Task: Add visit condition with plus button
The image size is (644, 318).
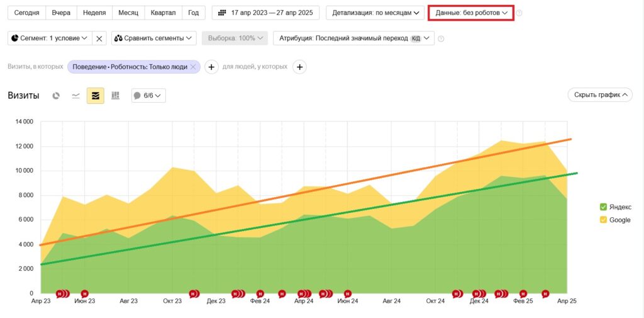Action: (x=211, y=67)
